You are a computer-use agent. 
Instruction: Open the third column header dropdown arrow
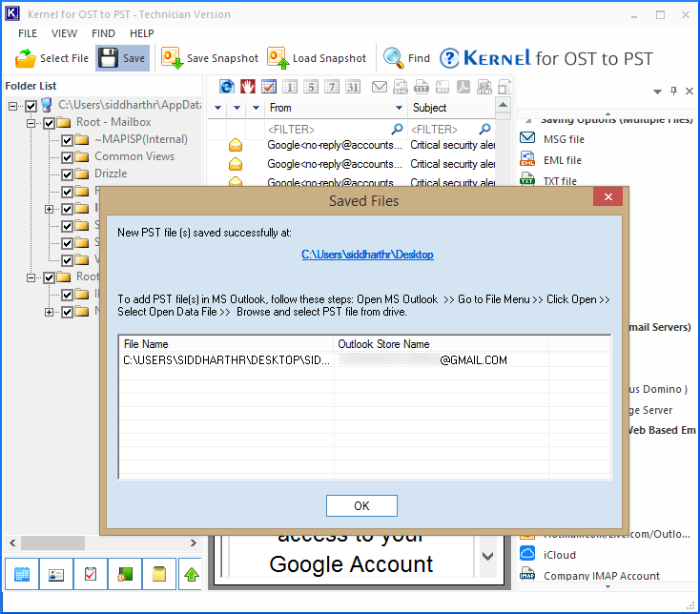click(x=257, y=108)
